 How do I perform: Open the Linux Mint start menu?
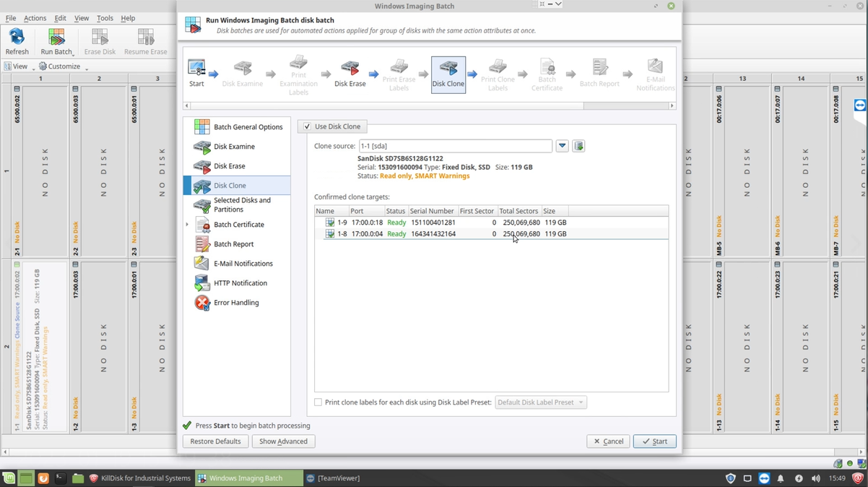tap(9, 478)
